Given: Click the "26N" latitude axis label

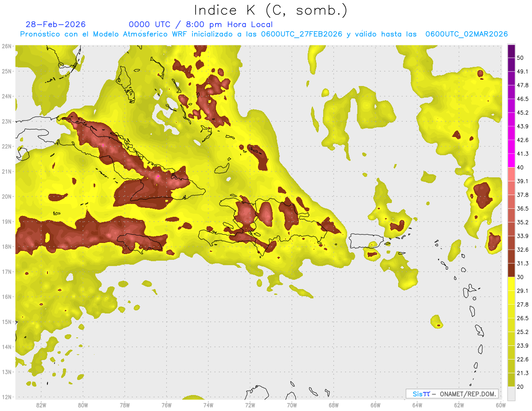Looking at the screenshot, I should [x=7, y=46].
